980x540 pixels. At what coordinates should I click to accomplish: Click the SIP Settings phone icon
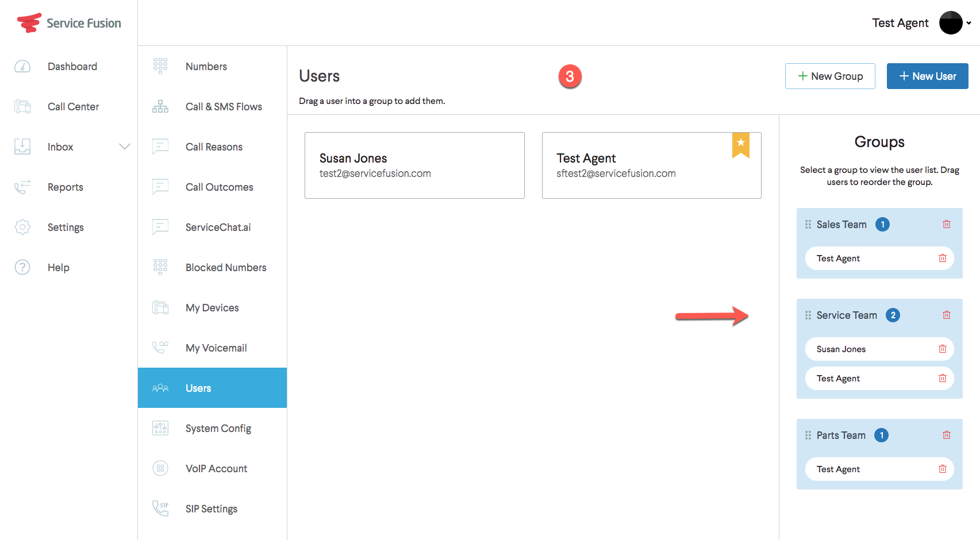click(x=160, y=508)
